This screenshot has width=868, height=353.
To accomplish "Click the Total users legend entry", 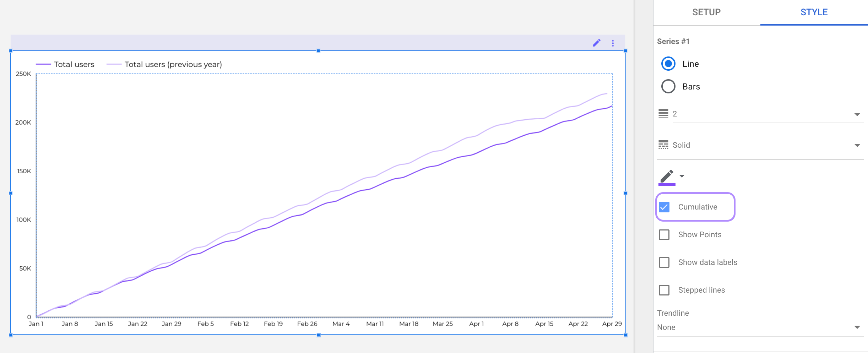I will pyautogui.click(x=65, y=64).
